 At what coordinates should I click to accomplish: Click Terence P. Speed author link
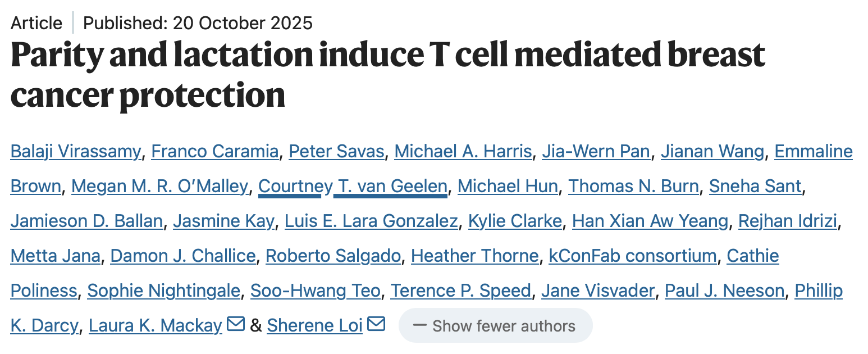click(461, 291)
